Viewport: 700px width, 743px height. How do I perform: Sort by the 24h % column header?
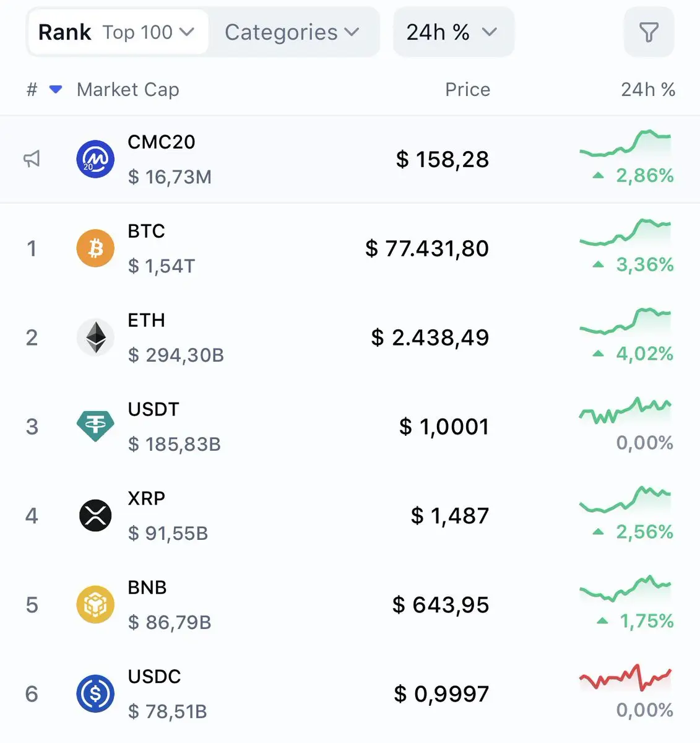click(648, 90)
